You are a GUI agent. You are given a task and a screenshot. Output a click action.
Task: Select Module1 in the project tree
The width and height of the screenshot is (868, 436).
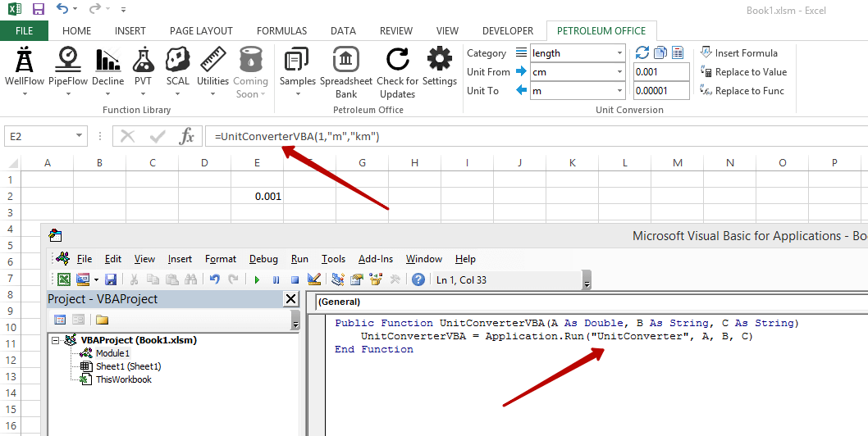pyautogui.click(x=112, y=353)
